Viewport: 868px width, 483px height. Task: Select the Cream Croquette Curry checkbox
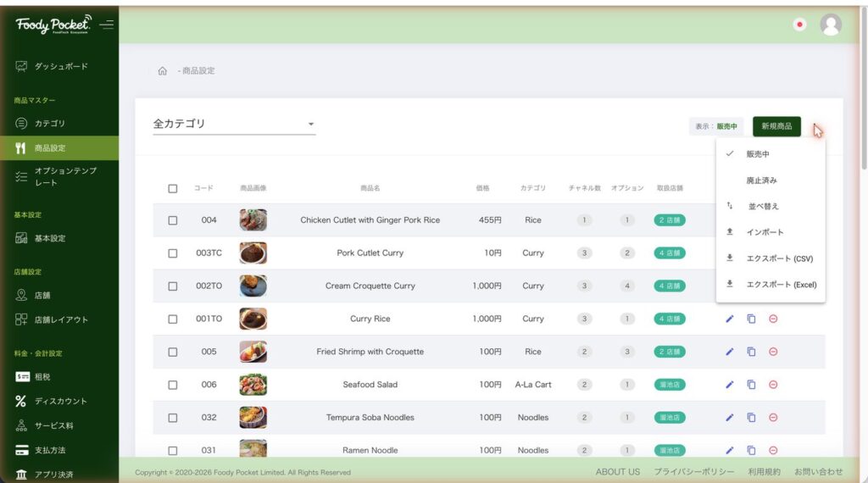(x=173, y=286)
